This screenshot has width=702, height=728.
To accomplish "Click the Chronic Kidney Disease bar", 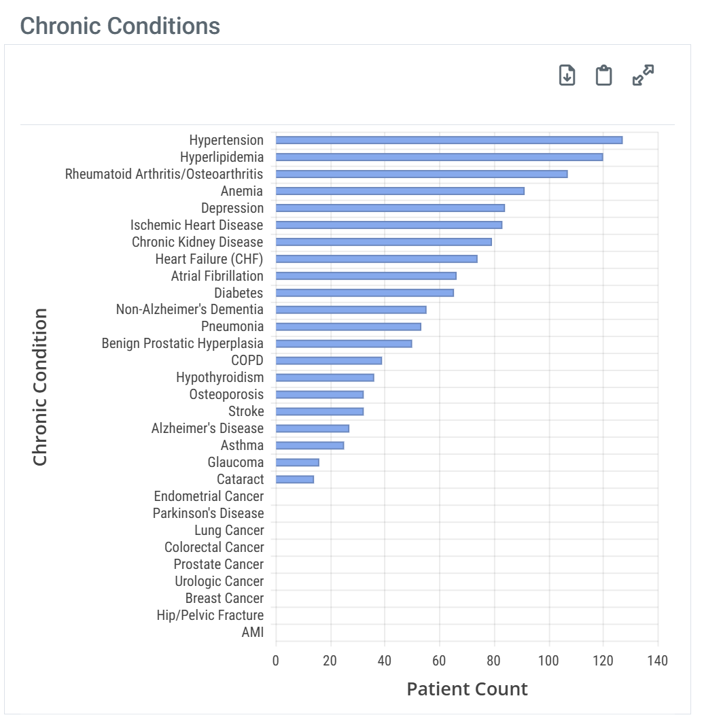I will [383, 242].
